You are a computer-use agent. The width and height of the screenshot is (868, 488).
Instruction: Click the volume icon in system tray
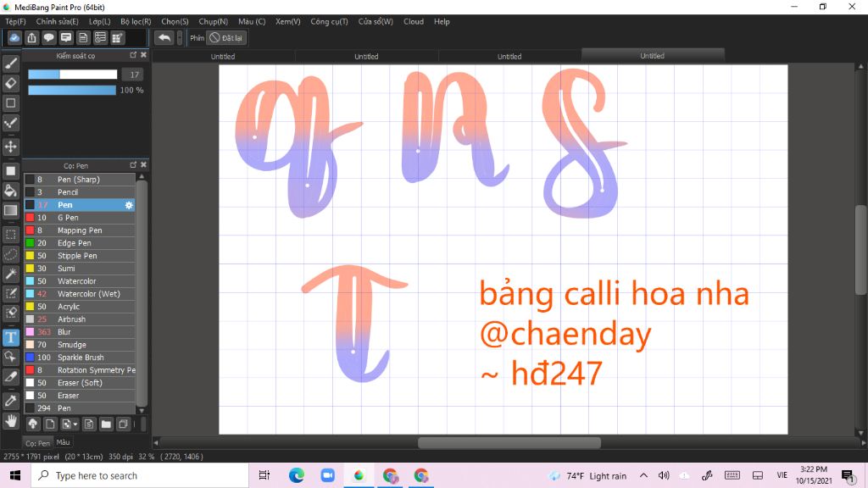click(664, 476)
